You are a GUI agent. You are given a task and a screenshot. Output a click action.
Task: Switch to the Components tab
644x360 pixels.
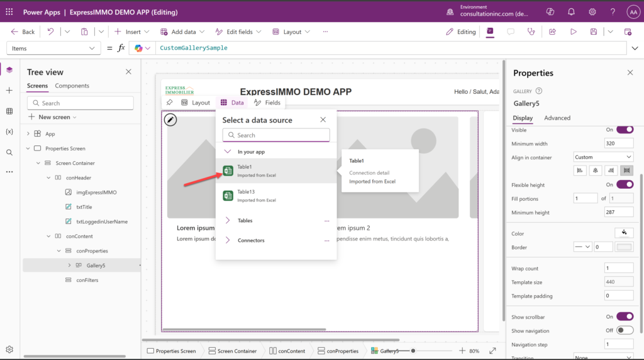click(x=72, y=86)
